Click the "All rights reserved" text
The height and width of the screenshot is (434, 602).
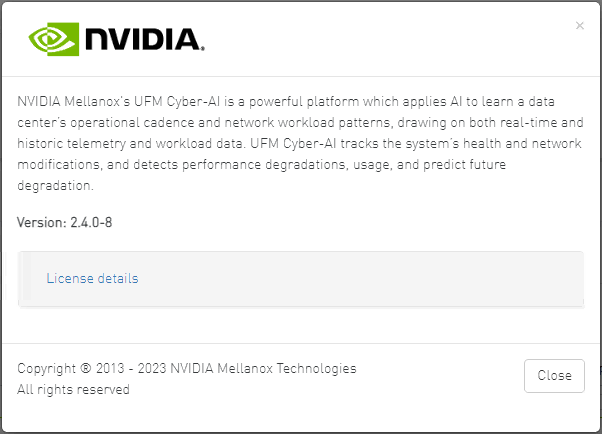click(73, 389)
